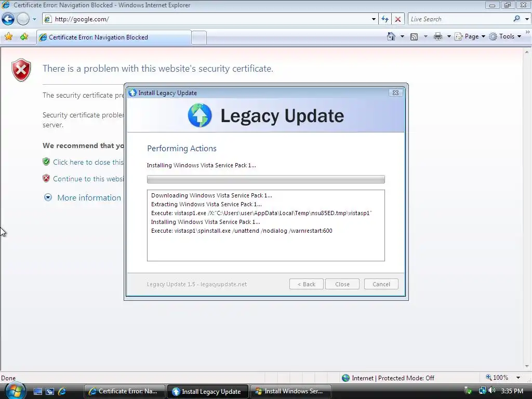Click the green shield tray icon

468,391
